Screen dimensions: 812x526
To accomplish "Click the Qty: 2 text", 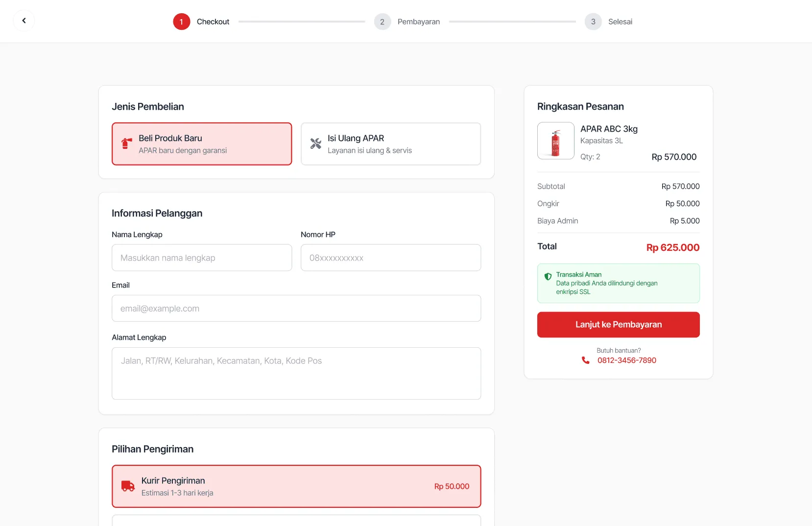I will click(590, 157).
